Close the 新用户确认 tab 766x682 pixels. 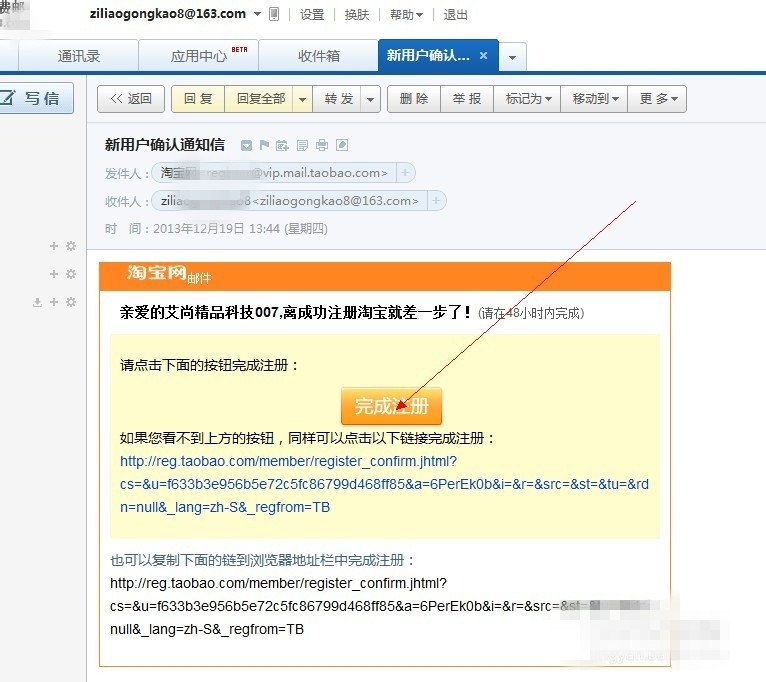click(483, 55)
